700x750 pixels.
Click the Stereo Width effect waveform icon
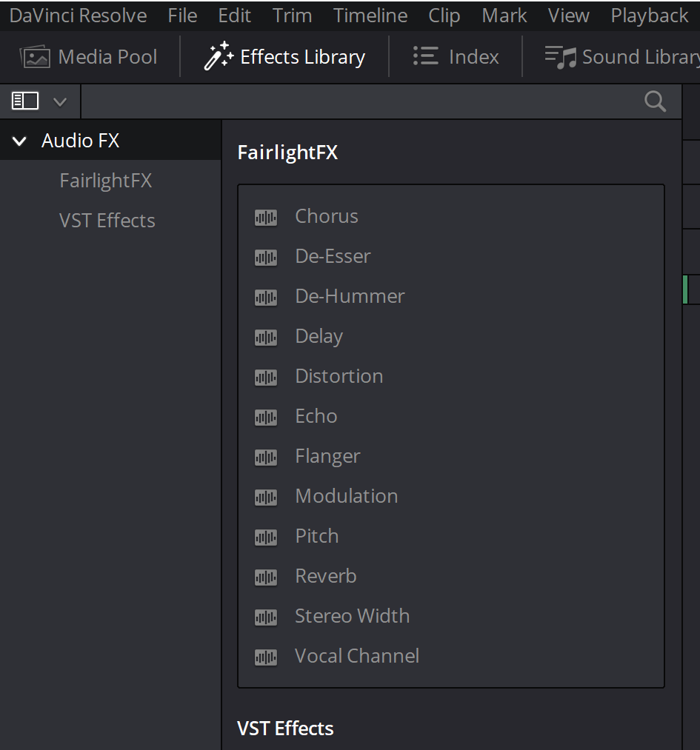coord(265,617)
